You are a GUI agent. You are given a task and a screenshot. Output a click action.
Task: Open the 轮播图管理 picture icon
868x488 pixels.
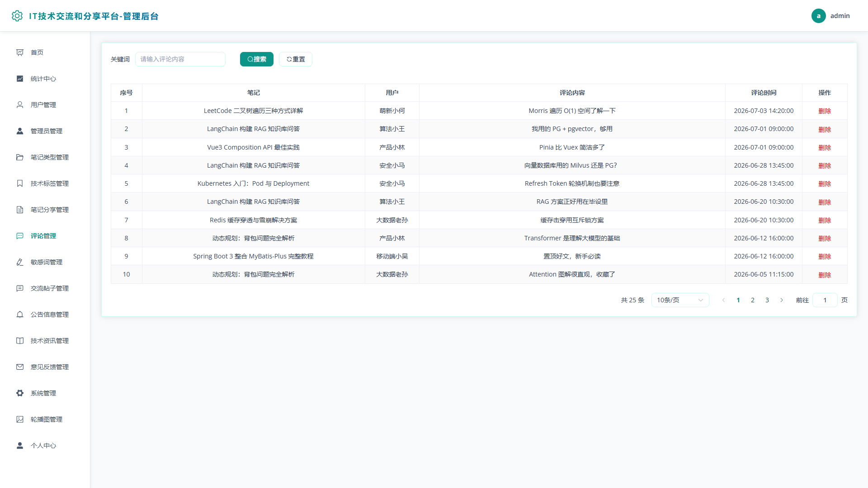[20, 419]
